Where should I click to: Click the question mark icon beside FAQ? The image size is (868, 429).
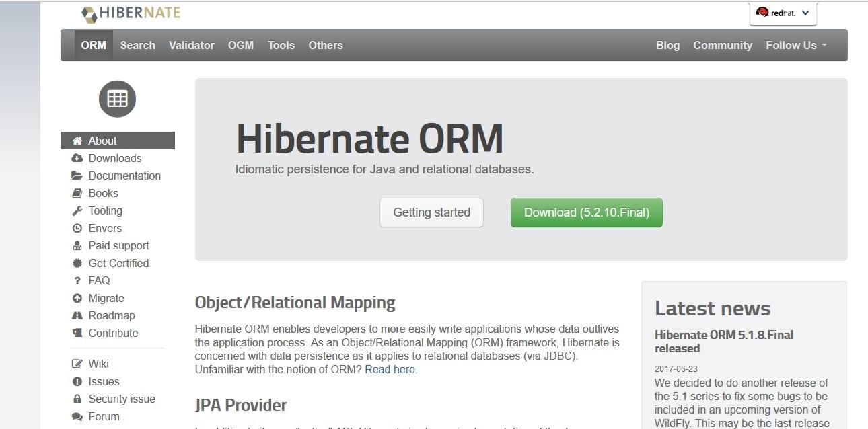(77, 280)
